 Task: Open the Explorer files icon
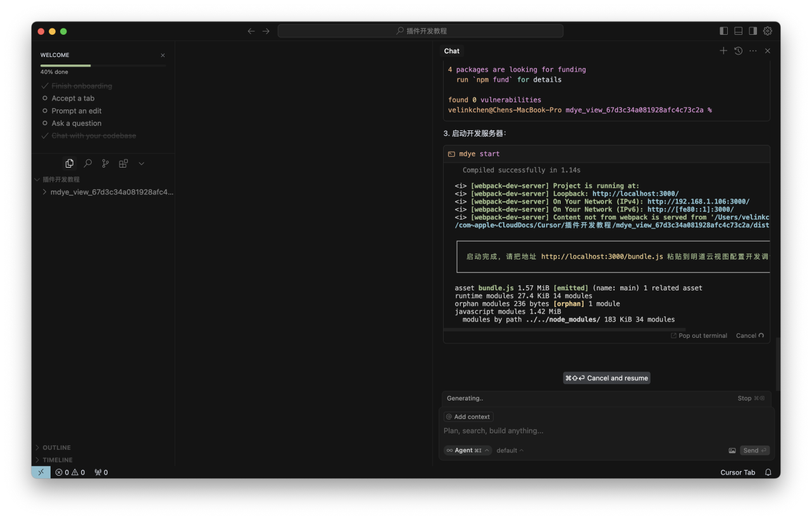point(70,163)
